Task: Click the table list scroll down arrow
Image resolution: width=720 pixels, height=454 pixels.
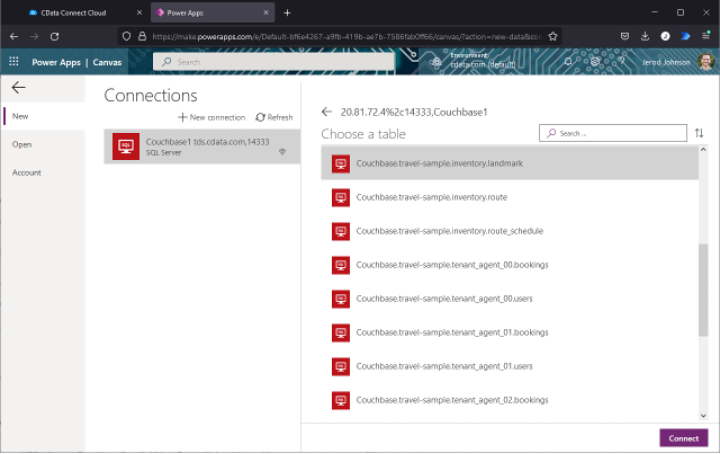Action: tap(703, 416)
